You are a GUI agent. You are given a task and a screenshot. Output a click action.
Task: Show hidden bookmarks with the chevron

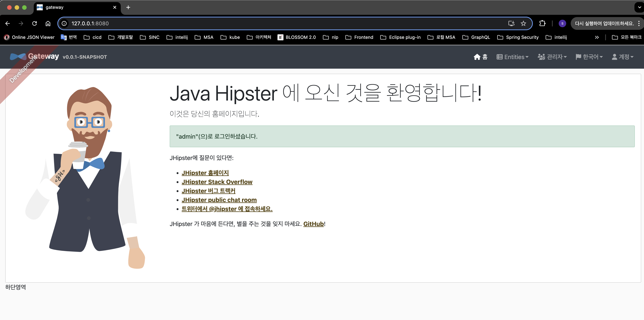597,37
